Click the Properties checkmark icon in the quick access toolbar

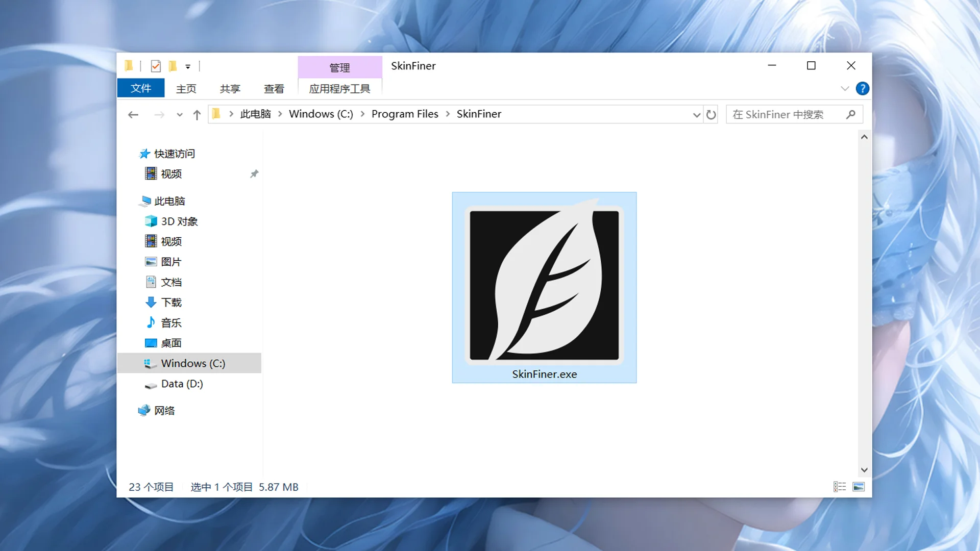pos(156,66)
